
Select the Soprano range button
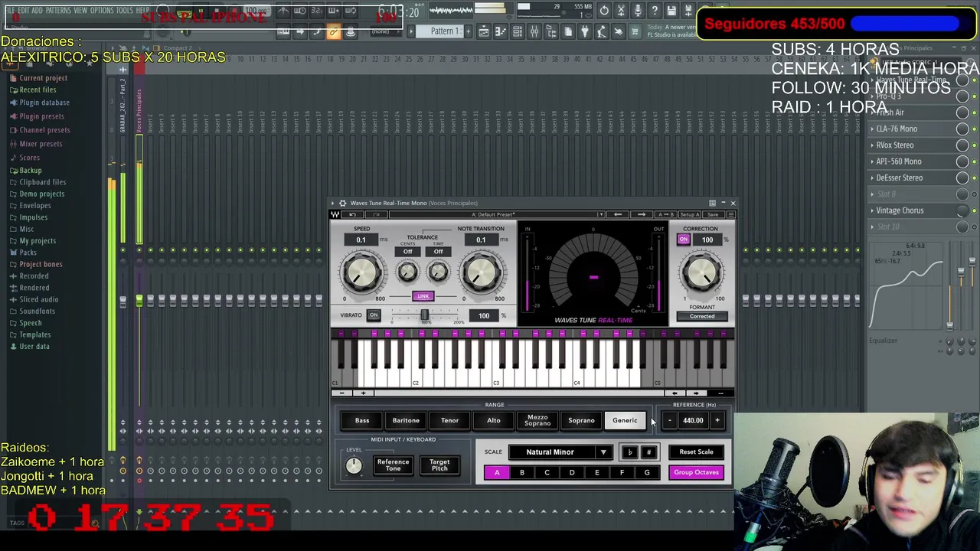click(x=581, y=420)
